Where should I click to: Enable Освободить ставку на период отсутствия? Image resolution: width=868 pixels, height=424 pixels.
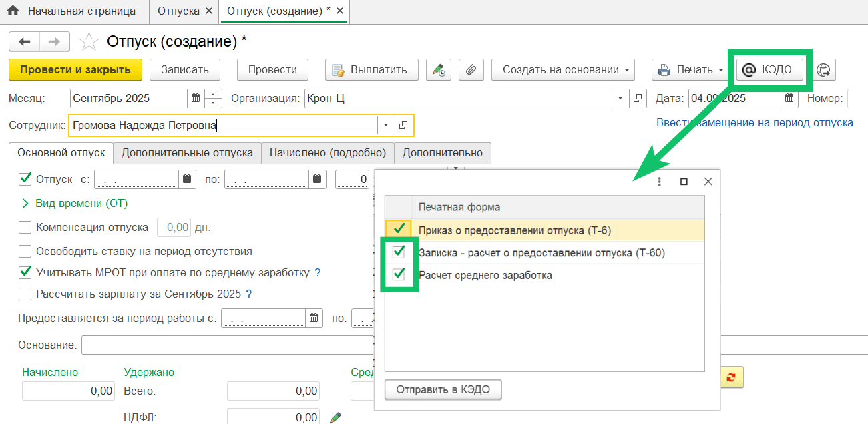point(25,252)
